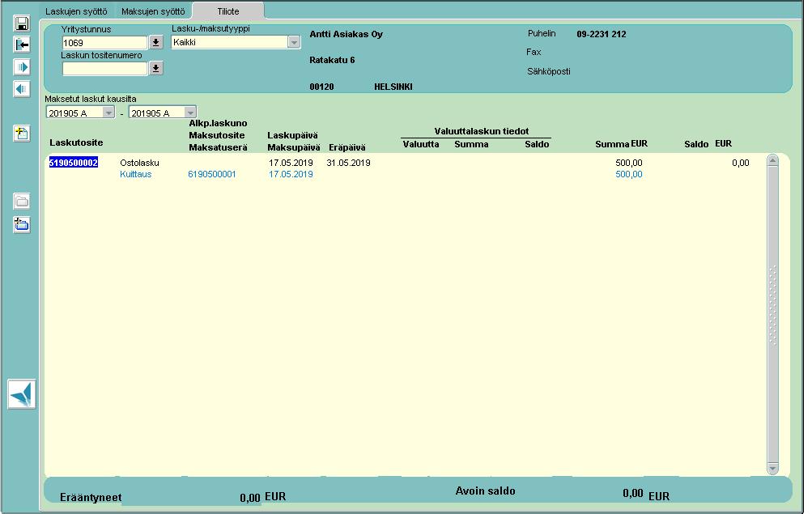Click scrollbar down arrow in invoice list
812x514 pixels.
[772, 469]
